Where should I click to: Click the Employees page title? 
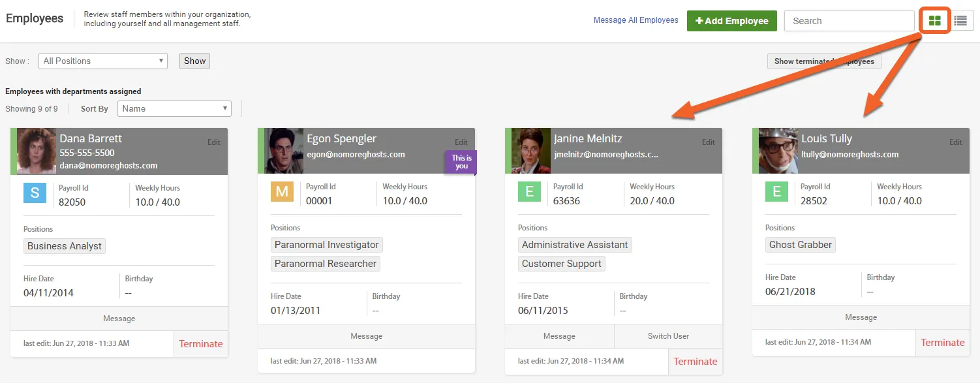35,18
